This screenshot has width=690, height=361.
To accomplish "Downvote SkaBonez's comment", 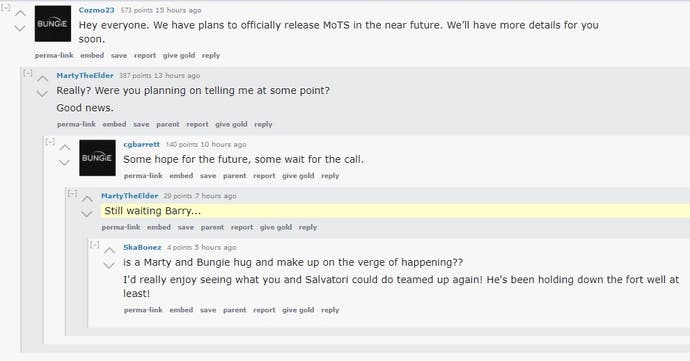I will [109, 265].
